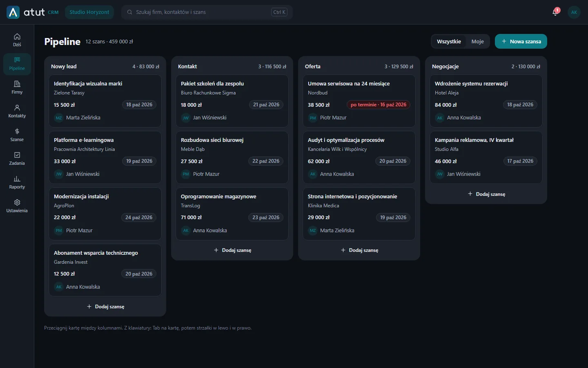588x368 pixels.
Task: Open Ustawienia gear settings
Action: pyautogui.click(x=17, y=206)
